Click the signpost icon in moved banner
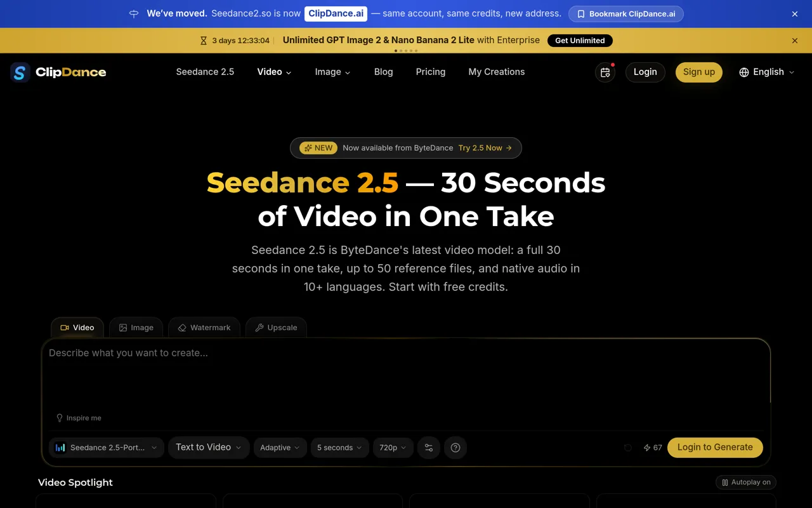Image resolution: width=812 pixels, height=508 pixels. click(x=133, y=14)
